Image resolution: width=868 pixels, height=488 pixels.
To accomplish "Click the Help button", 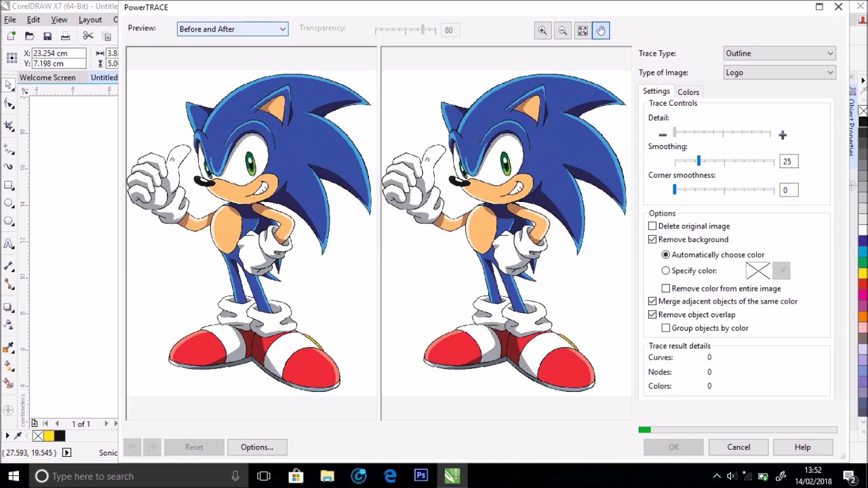I will tap(802, 447).
